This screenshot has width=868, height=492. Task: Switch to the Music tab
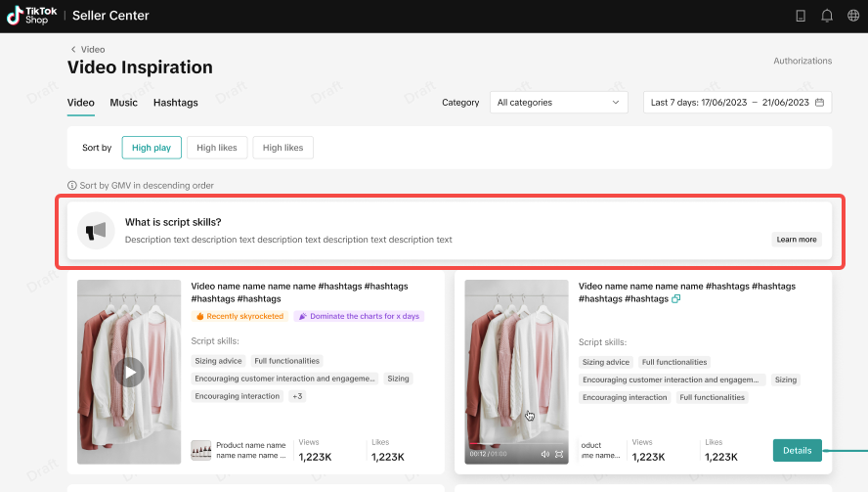click(123, 103)
